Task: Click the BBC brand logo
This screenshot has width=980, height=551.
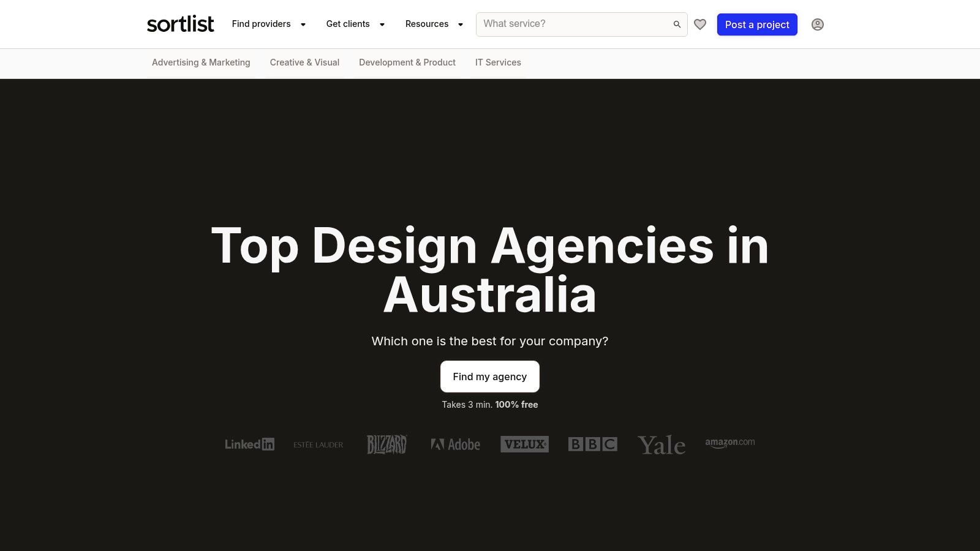Action: pyautogui.click(x=593, y=444)
